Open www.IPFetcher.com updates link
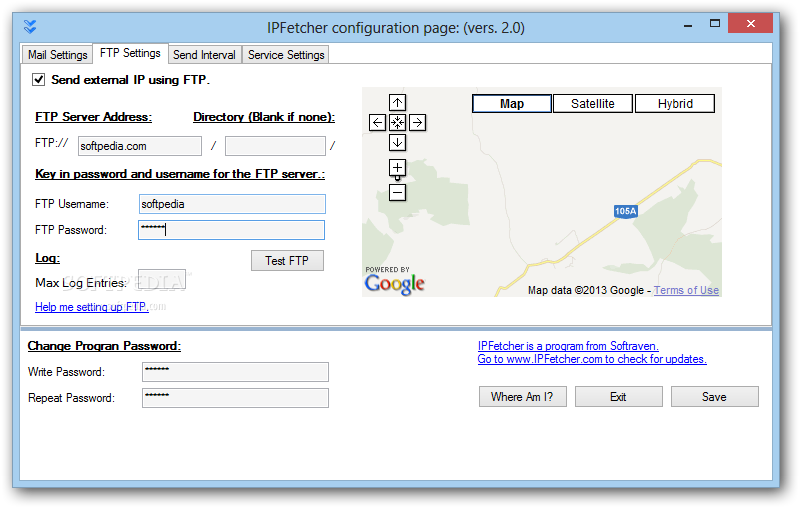Image resolution: width=800 pixels, height=508 pixels. click(592, 359)
